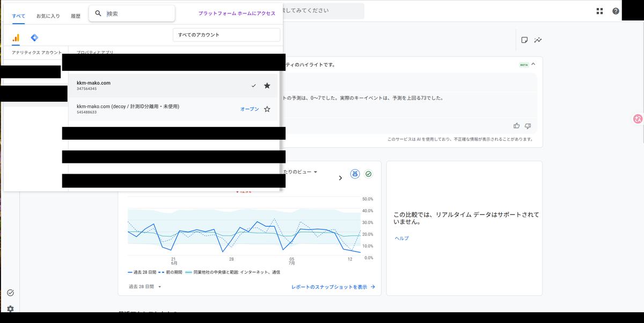Click the benchmarking icon on chart card
The image size is (644, 323).
(355, 174)
